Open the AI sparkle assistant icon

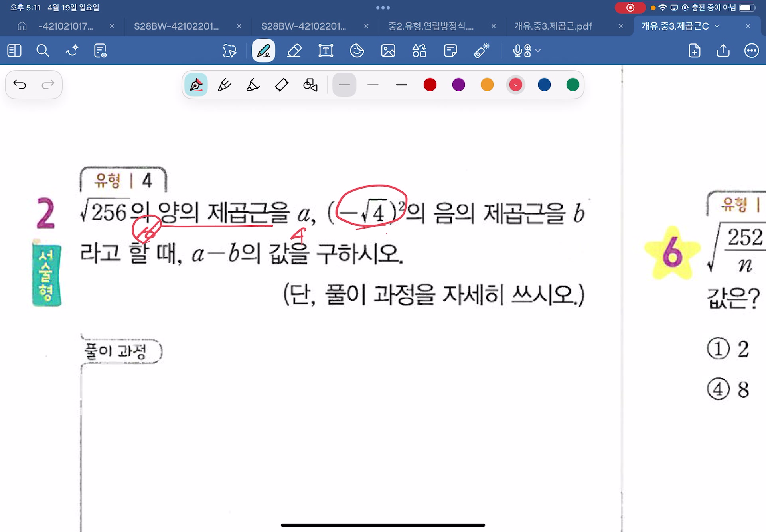[x=72, y=51]
